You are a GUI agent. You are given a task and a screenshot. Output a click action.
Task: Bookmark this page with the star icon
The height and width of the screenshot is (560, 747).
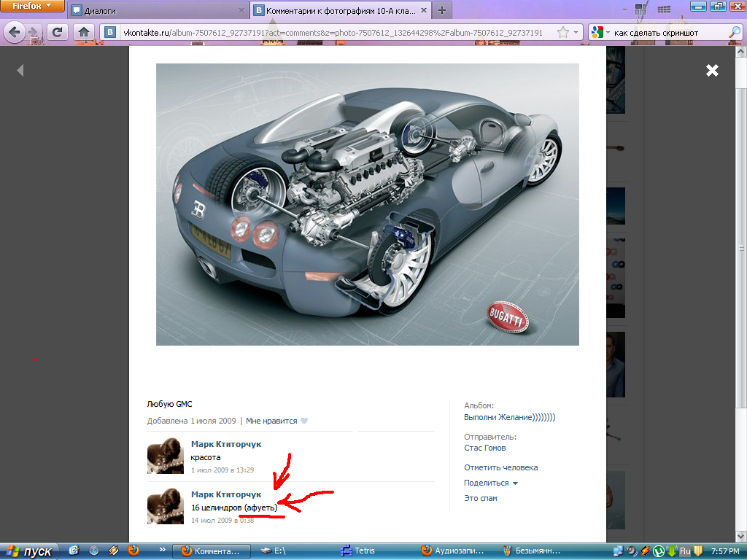562,32
